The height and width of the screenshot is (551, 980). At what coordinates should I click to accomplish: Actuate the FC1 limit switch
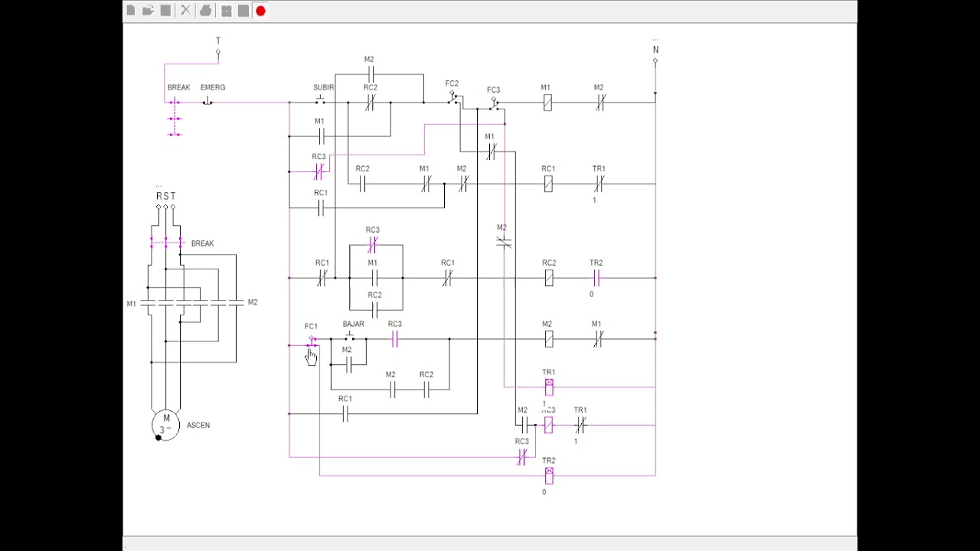[x=312, y=341]
